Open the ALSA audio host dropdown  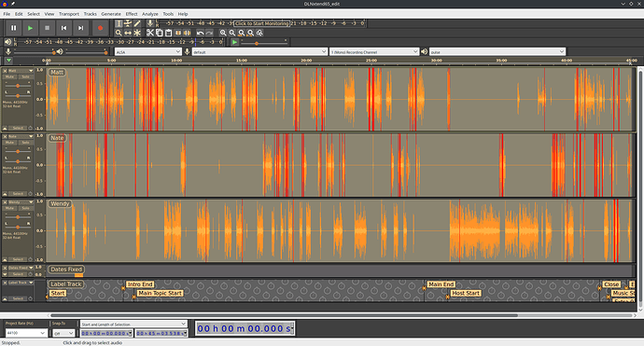(147, 51)
